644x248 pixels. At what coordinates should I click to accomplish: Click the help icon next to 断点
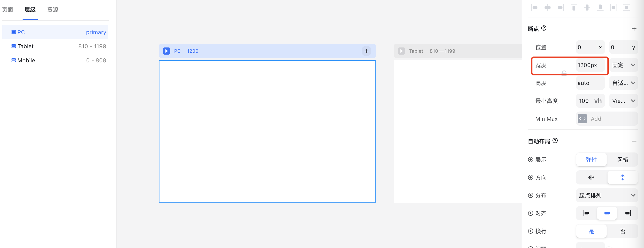pos(544,28)
